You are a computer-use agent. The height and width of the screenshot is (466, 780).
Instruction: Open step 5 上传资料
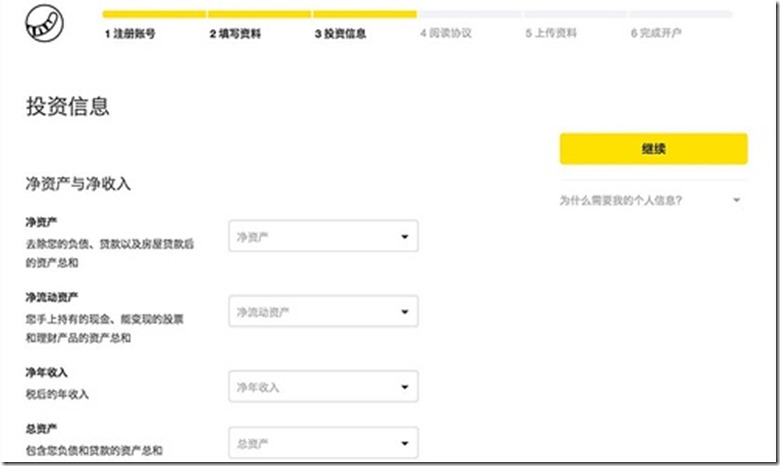[x=551, y=33]
